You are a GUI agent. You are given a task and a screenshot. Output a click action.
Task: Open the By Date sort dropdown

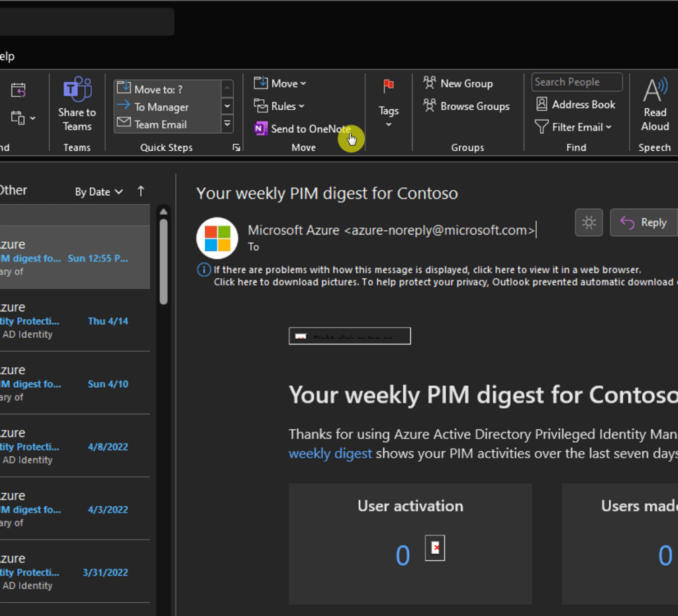click(x=99, y=192)
